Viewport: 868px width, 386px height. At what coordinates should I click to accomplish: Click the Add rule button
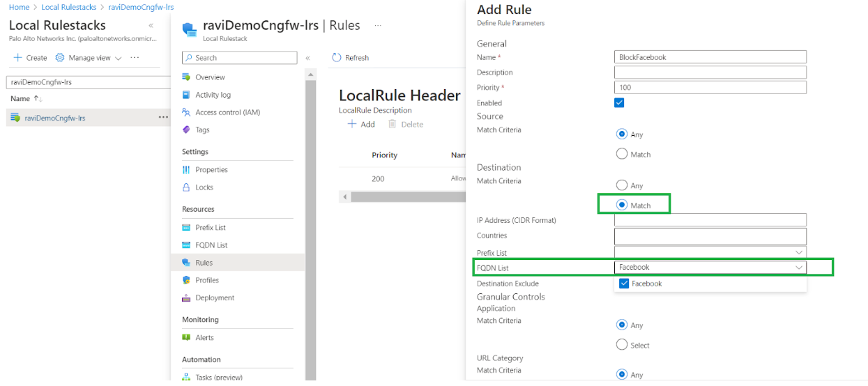(361, 124)
